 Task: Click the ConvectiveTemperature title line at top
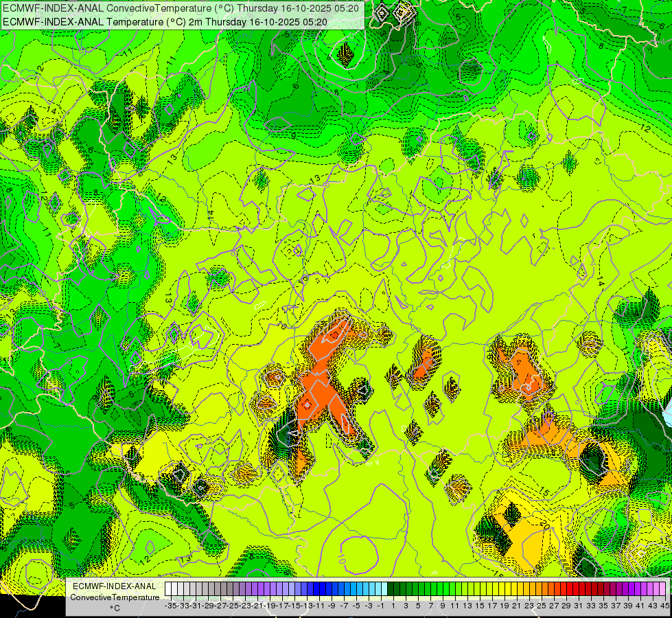181,8
